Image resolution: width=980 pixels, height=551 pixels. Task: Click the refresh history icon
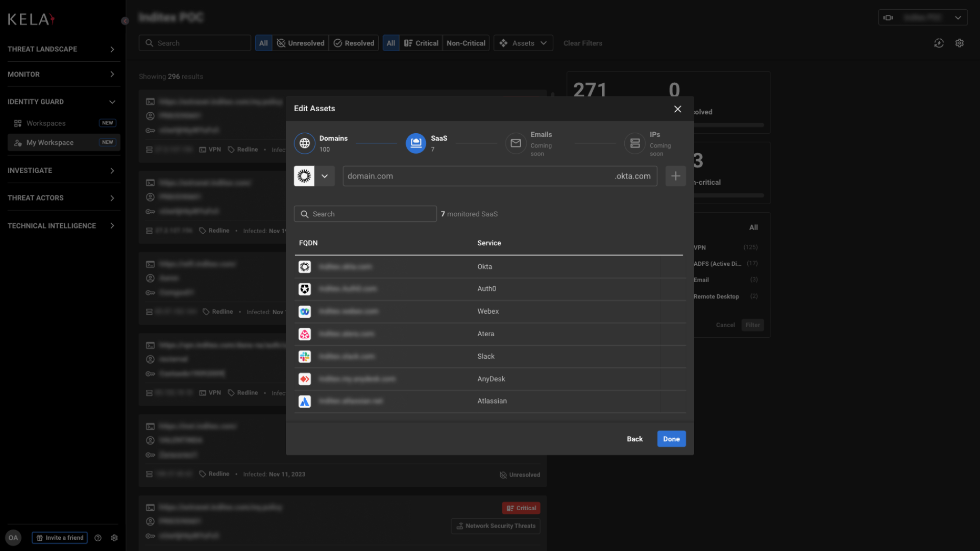pos(939,43)
